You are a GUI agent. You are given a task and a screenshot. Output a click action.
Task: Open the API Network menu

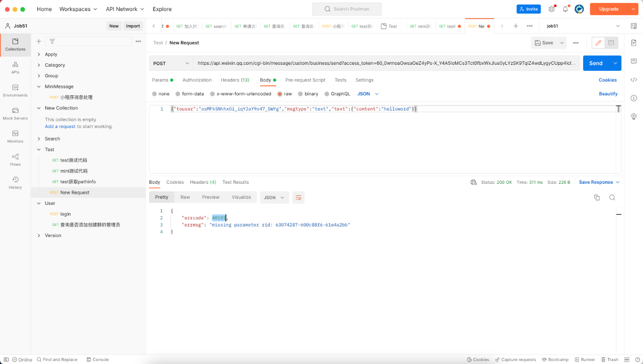coord(125,9)
